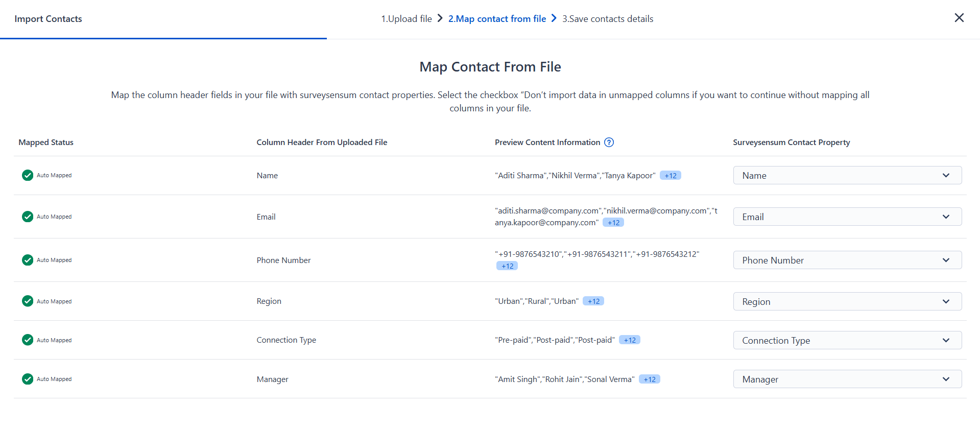
Task: Jump to step 3.Save contacts details
Action: point(608,19)
